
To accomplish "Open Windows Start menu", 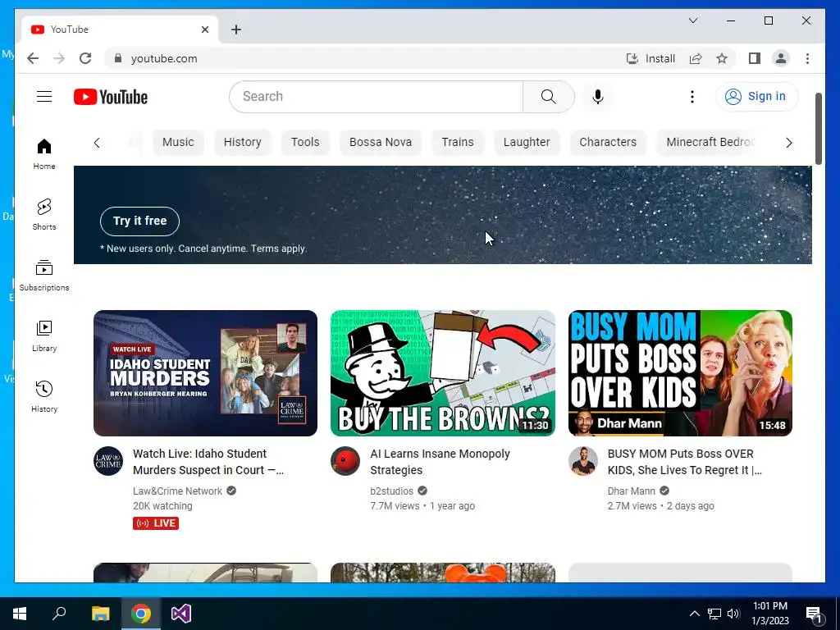I will pyautogui.click(x=20, y=614).
